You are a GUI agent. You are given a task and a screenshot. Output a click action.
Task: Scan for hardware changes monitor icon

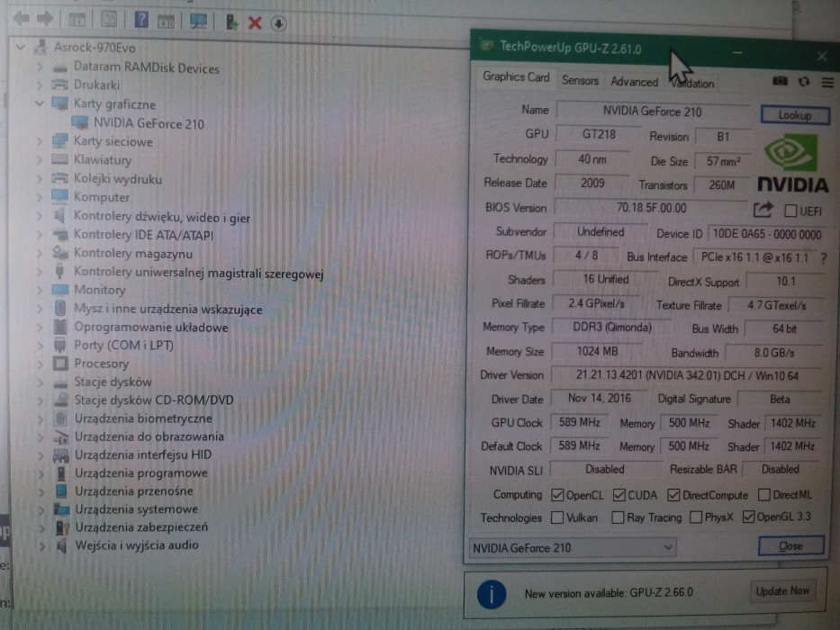198,22
